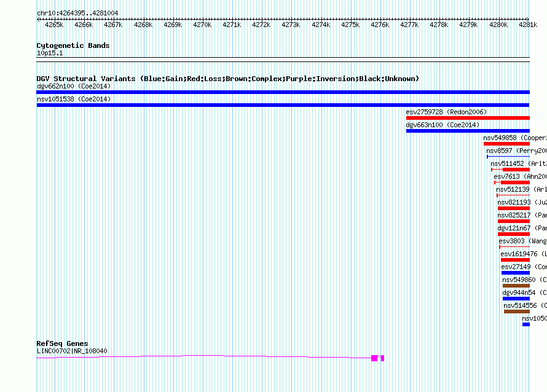
Task: Select the red dgv121n67 loss bar
Action: [514, 234]
